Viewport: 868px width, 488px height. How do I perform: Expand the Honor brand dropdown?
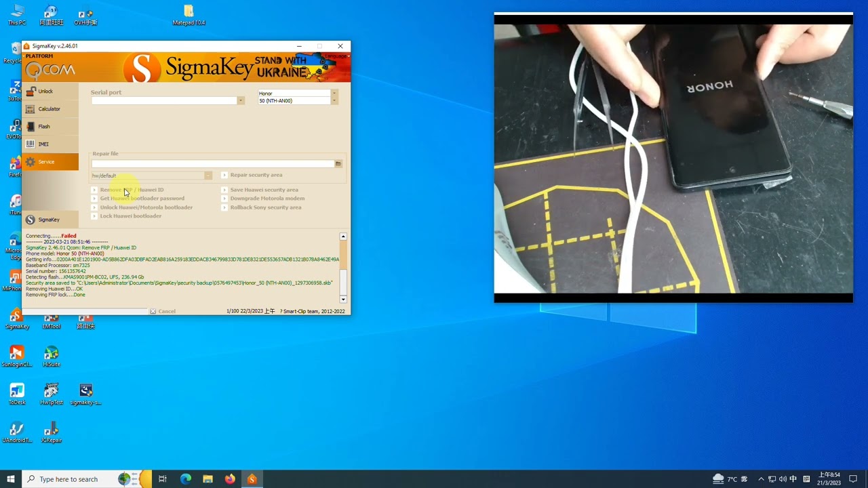334,94
